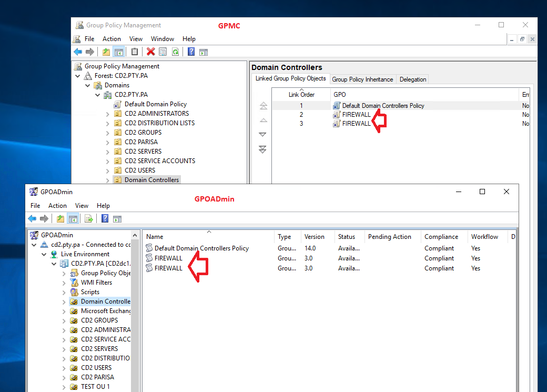The width and height of the screenshot is (547, 392).
Task: Expand CD2 ADMINISTRATORS node in GPMC tree
Action: coord(107,114)
